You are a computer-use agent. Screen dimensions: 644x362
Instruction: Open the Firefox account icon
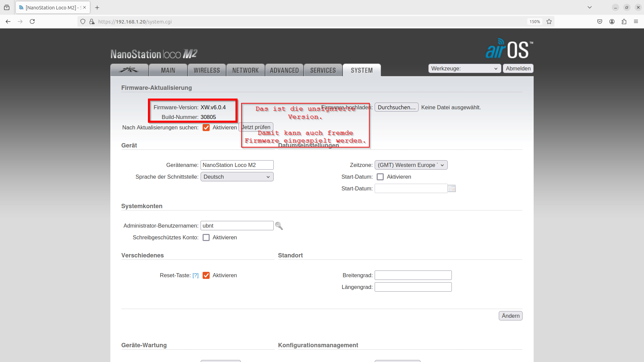pos(612,21)
